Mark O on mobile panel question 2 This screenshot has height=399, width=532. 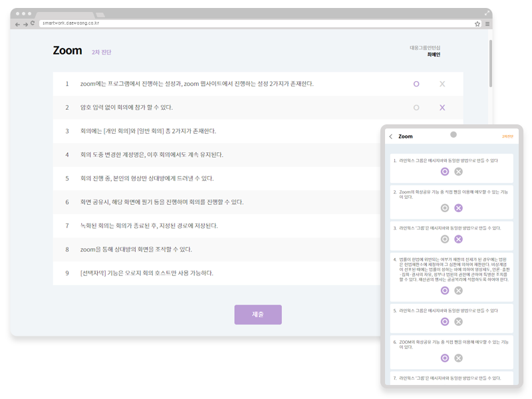[x=445, y=208]
